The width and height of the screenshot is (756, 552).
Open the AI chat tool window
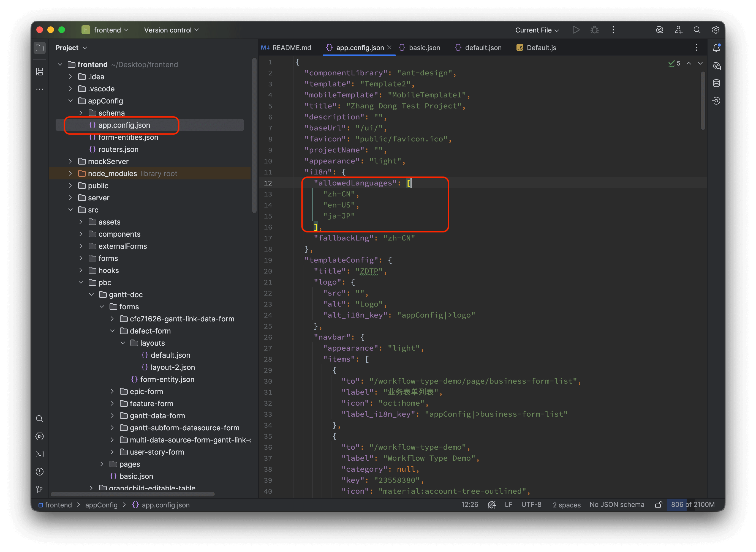716,66
